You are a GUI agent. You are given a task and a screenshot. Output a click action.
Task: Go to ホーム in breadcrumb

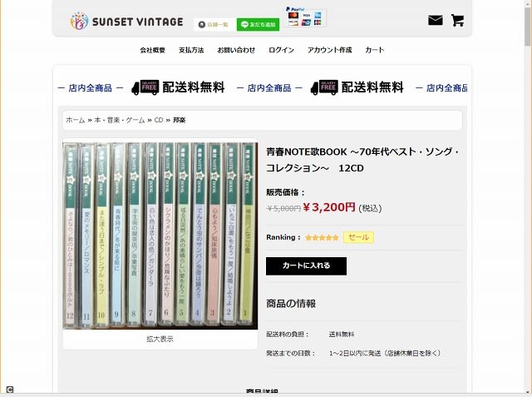coord(76,120)
